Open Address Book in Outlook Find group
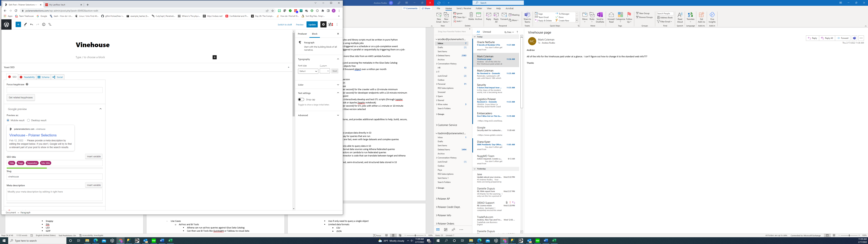Image resolution: width=868 pixels, height=244 pixels. point(665,17)
